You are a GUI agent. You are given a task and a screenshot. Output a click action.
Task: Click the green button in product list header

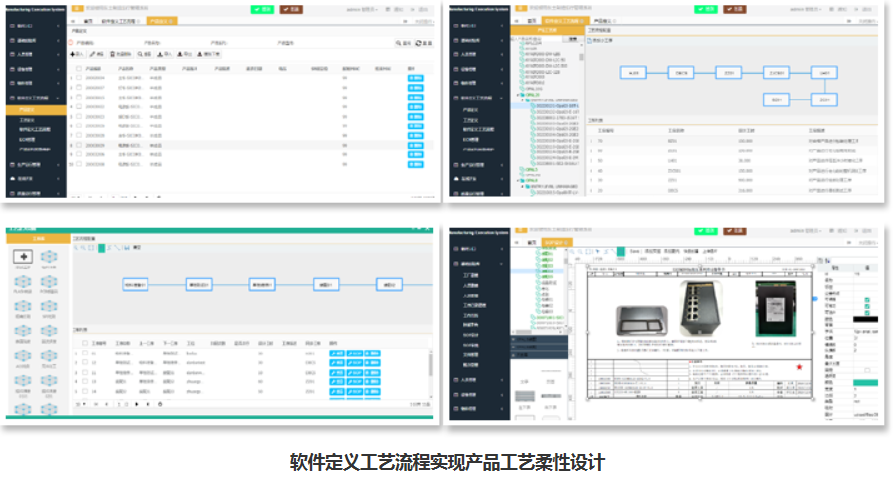coord(262,8)
